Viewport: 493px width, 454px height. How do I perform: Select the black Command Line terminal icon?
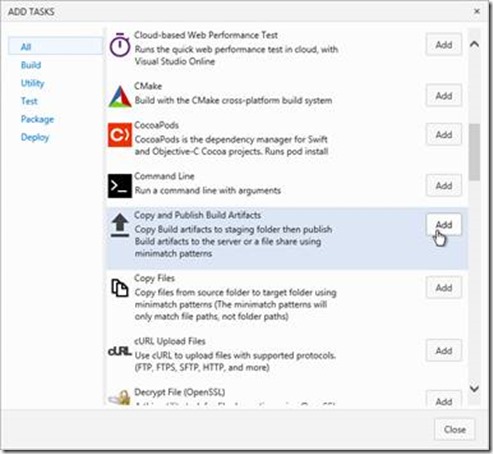120,186
